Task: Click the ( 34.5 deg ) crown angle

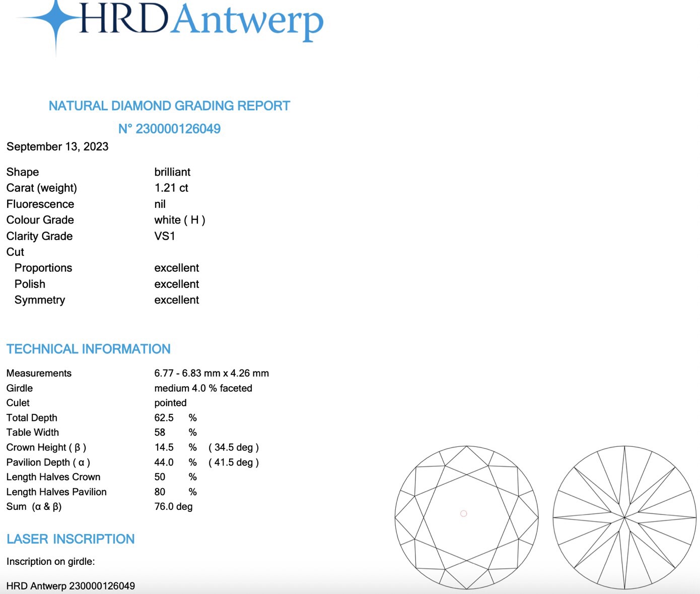Action: [234, 448]
